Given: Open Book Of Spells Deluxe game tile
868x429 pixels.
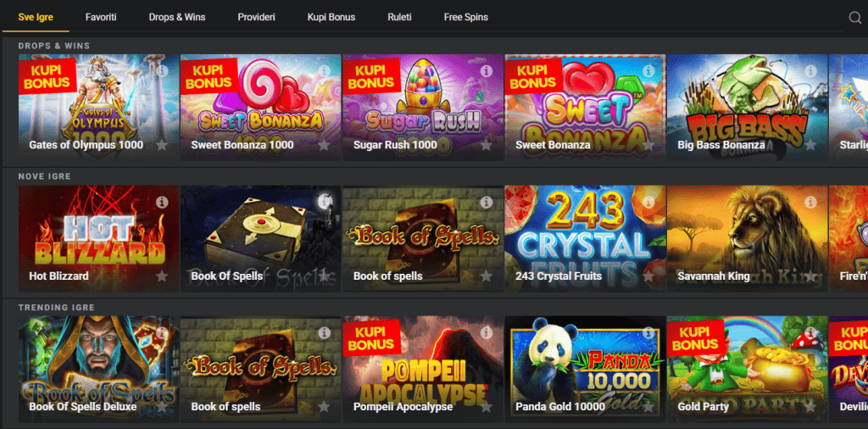Looking at the screenshot, I should (x=99, y=369).
